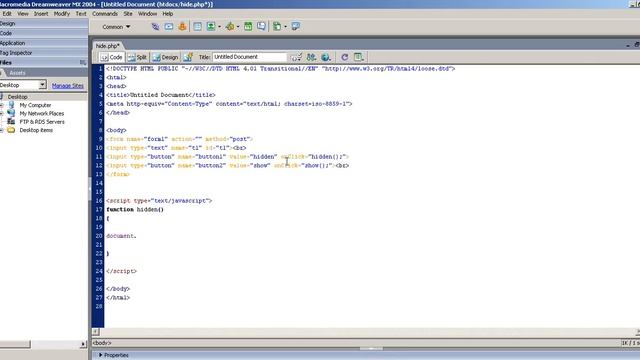The height and width of the screenshot is (360, 640).
Task: Open the browser check errors menu
Action: click(297, 57)
